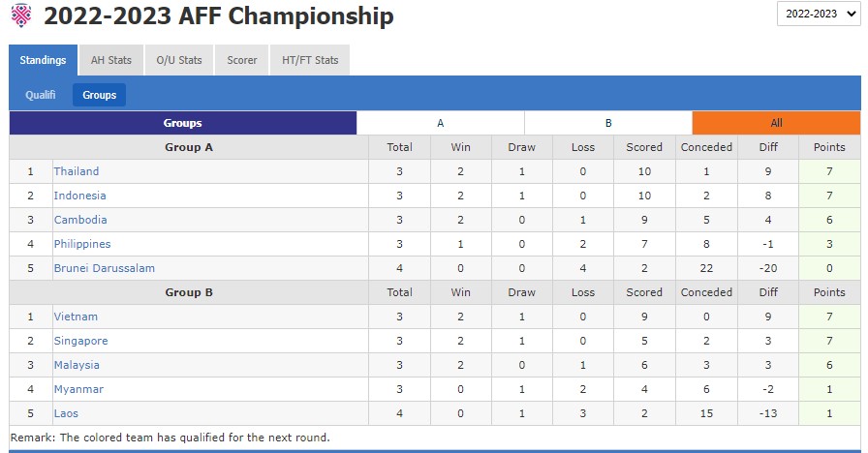Select the Standings tab
The width and height of the screenshot is (868, 453).
43,60
